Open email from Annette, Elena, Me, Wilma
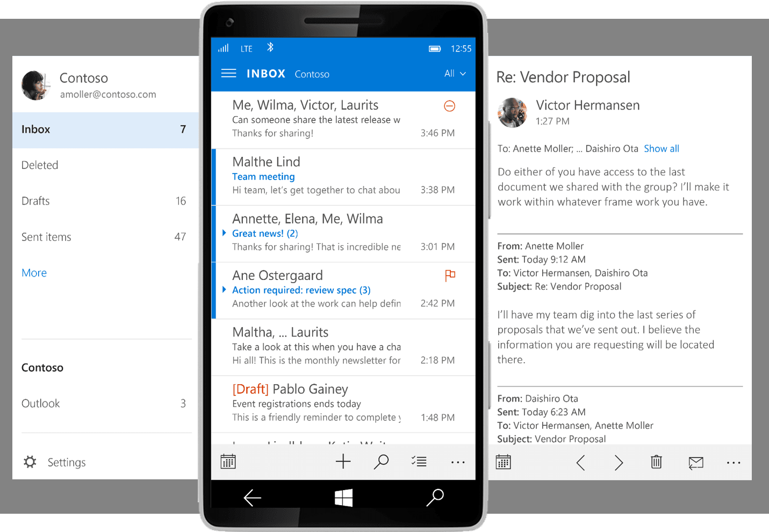This screenshot has height=532, width=769. [343, 234]
